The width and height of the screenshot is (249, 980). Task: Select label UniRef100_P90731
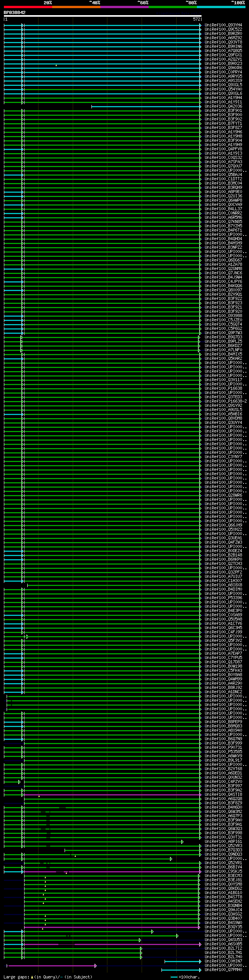click(x=223, y=748)
